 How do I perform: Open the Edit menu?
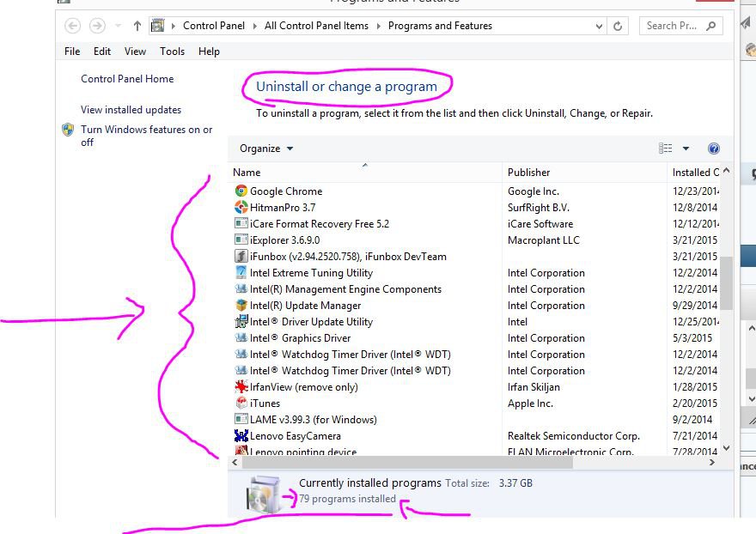102,52
